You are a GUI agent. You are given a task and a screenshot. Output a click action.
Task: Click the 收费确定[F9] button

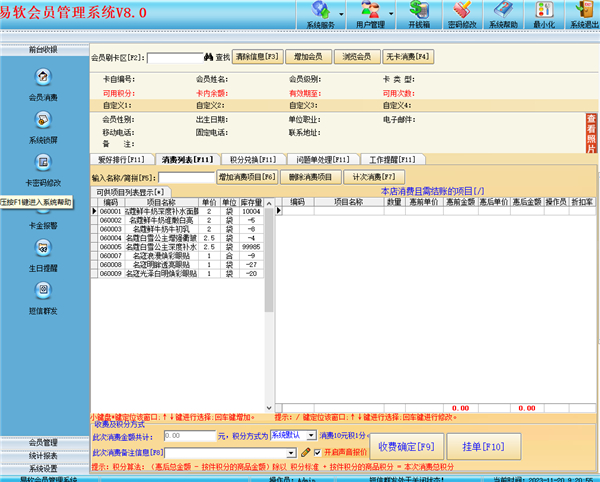(400, 445)
